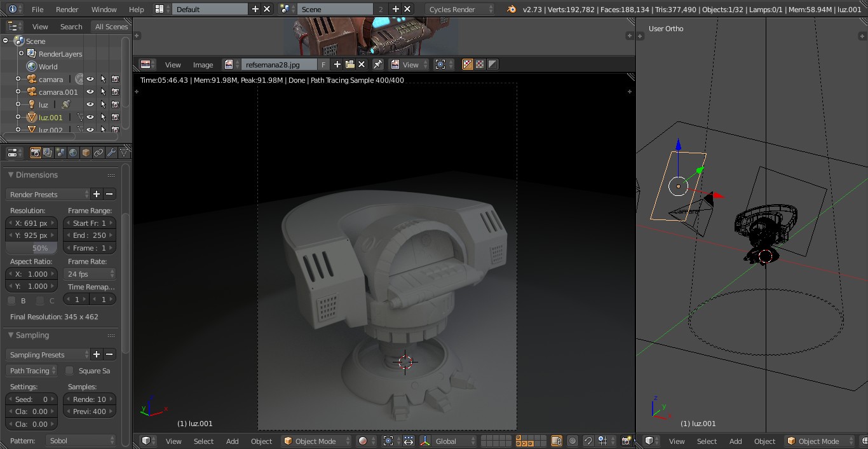
Task: Open the Object Mode dropdown in center viewport
Action: pos(316,441)
